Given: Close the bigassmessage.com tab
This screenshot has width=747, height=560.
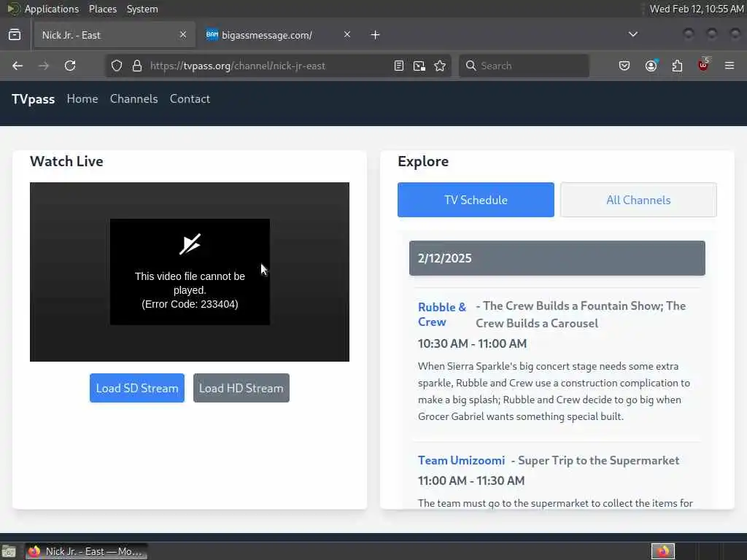Looking at the screenshot, I should [347, 34].
